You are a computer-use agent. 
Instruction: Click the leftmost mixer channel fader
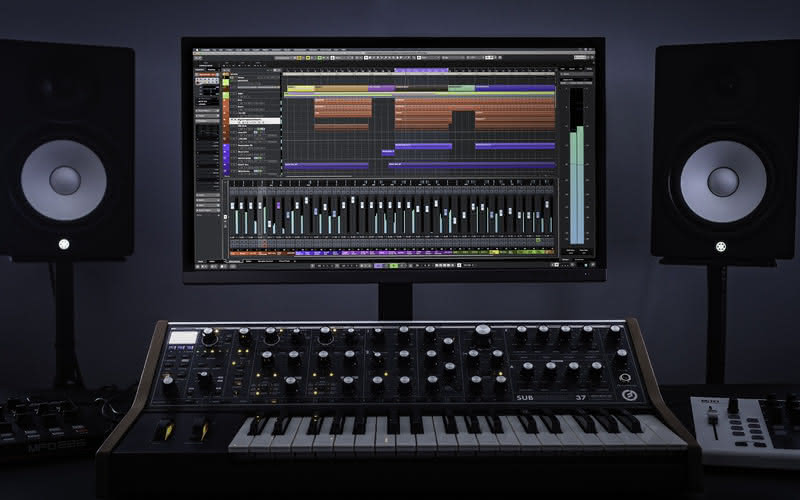click(232, 206)
